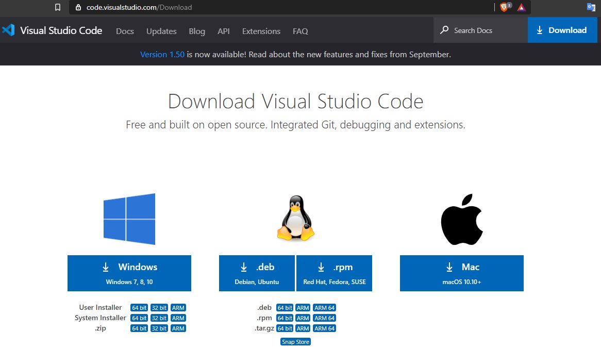Select Windows .zip 32 bit
601x364 pixels.
(159, 328)
